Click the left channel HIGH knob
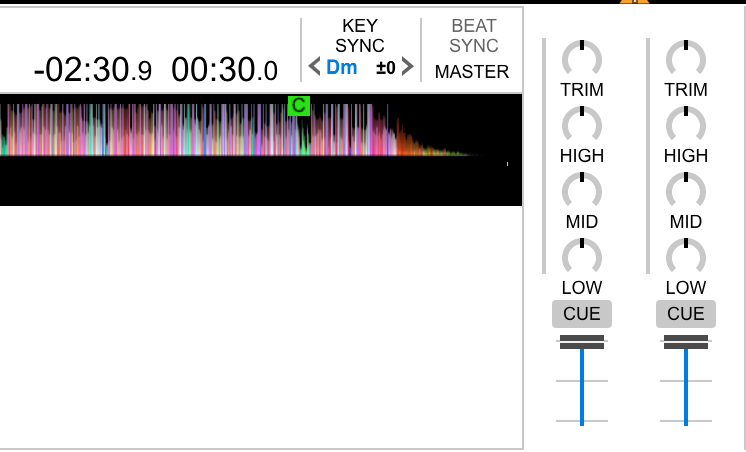Screen dimensions: 746x452 (x=581, y=125)
